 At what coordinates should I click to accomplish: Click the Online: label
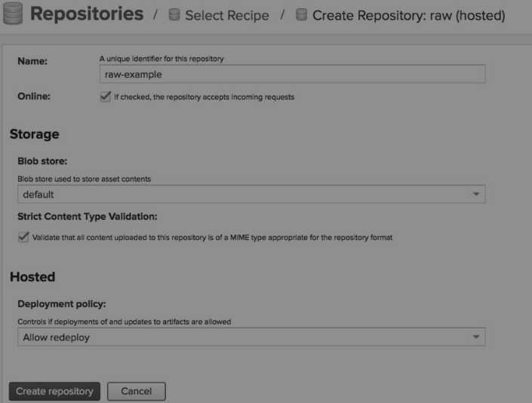(x=34, y=97)
